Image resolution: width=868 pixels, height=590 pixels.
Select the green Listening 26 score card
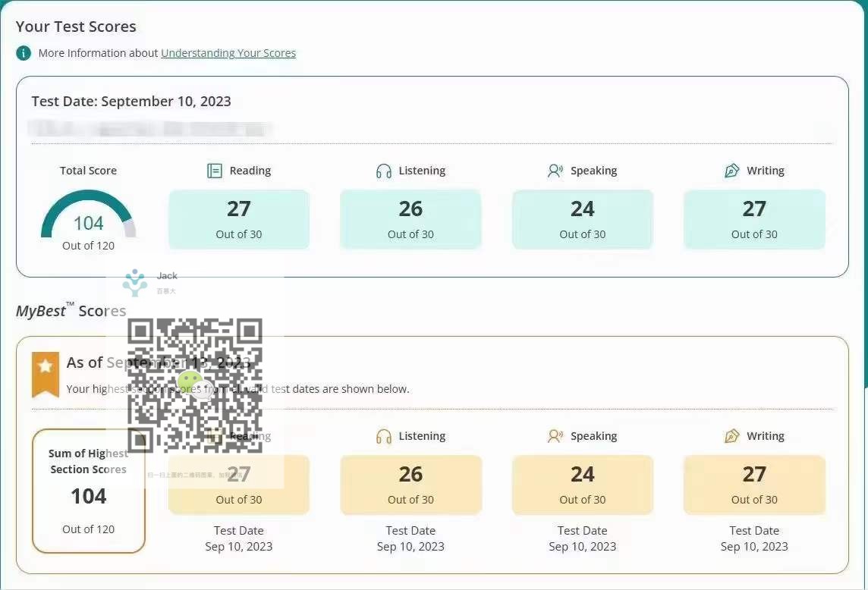pyautogui.click(x=410, y=219)
